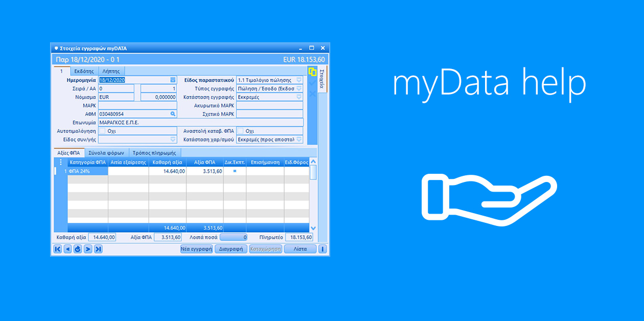Click the Νόμισμα field showing EUR
The image size is (644, 321).
point(116,97)
